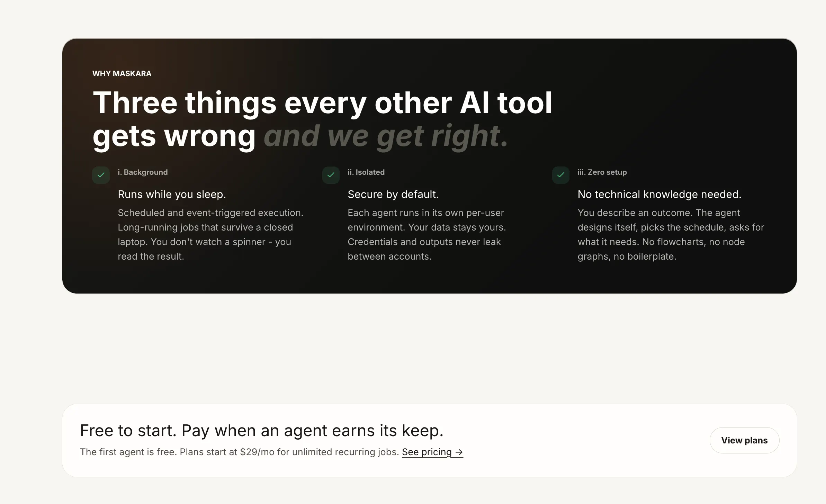Select the 'i. Background' label

143,172
